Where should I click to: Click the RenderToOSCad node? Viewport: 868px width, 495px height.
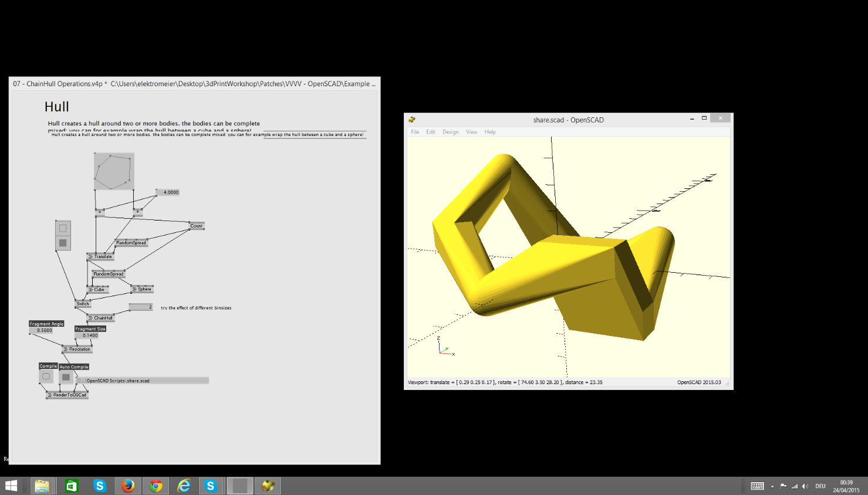coord(69,395)
